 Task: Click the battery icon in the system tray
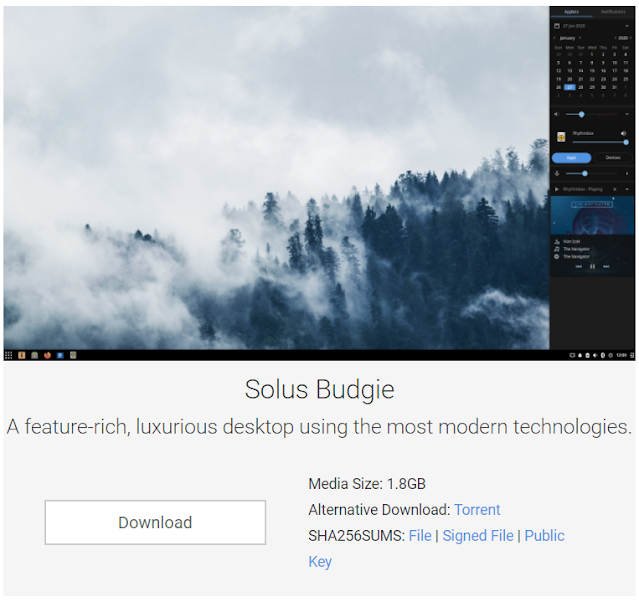point(587,355)
